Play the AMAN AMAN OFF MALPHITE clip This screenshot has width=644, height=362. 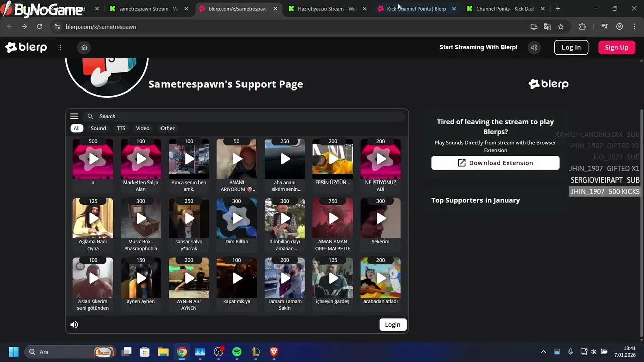click(333, 218)
